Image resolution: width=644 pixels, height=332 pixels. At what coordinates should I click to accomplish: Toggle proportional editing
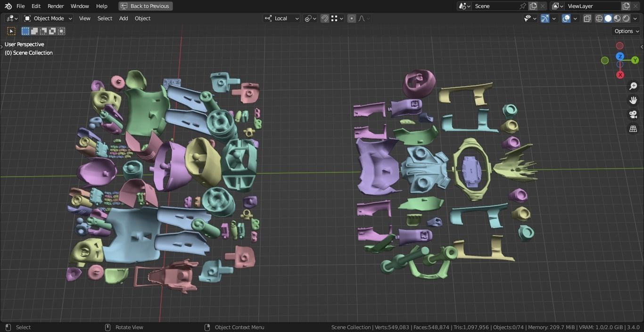352,18
